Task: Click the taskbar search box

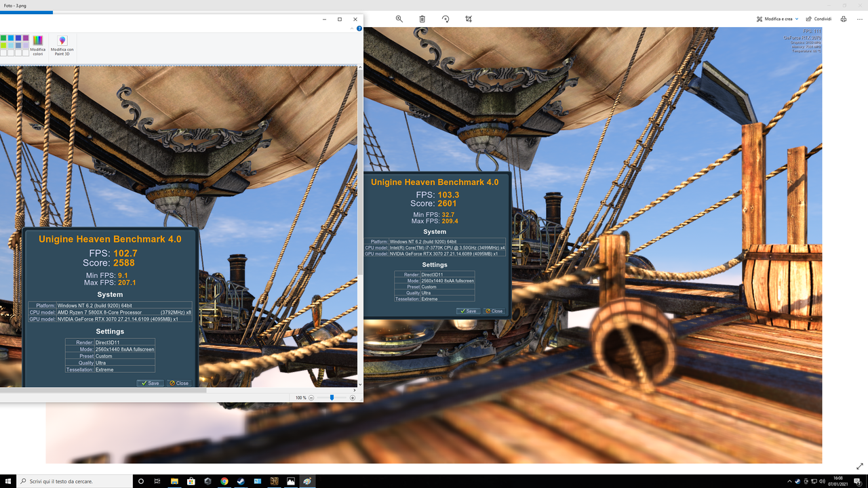Action: (x=75, y=481)
